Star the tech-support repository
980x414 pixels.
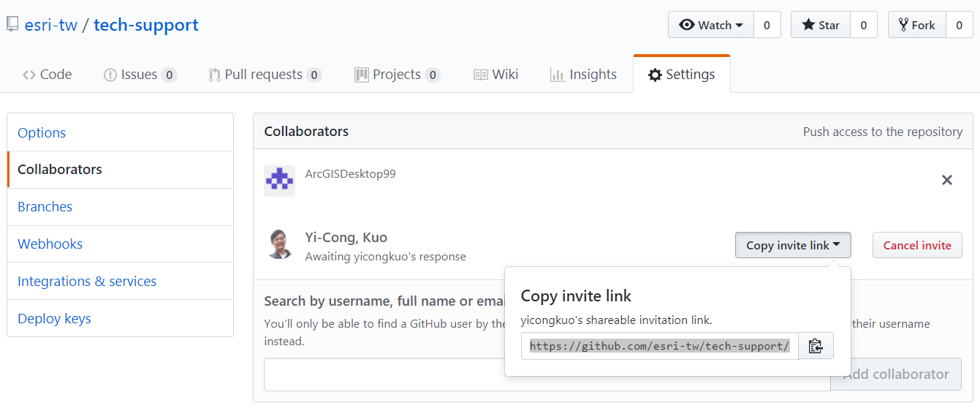(821, 25)
